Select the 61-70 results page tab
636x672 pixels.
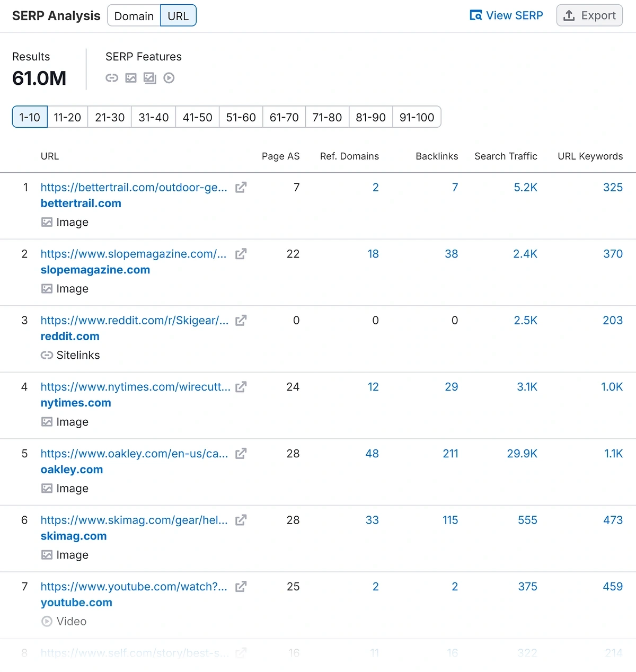click(x=284, y=117)
